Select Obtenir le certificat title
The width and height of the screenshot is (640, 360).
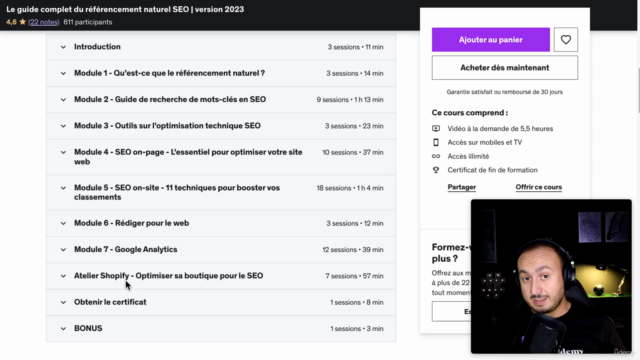pyautogui.click(x=110, y=302)
